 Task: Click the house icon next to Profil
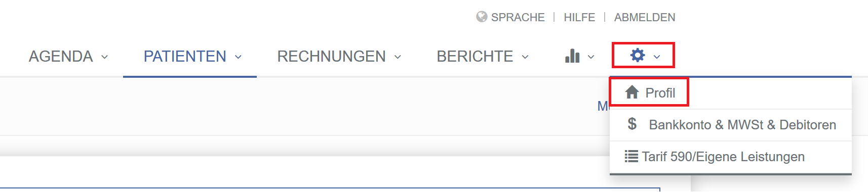(632, 92)
